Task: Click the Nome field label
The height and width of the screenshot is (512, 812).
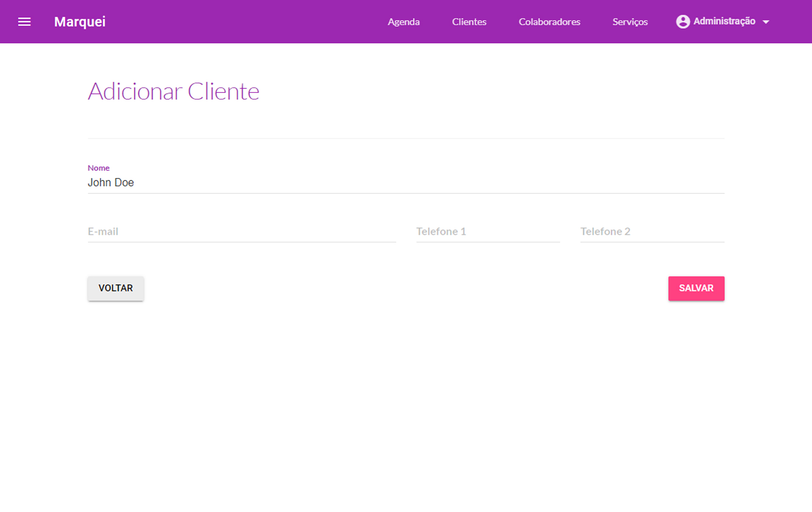Action: pos(99,168)
